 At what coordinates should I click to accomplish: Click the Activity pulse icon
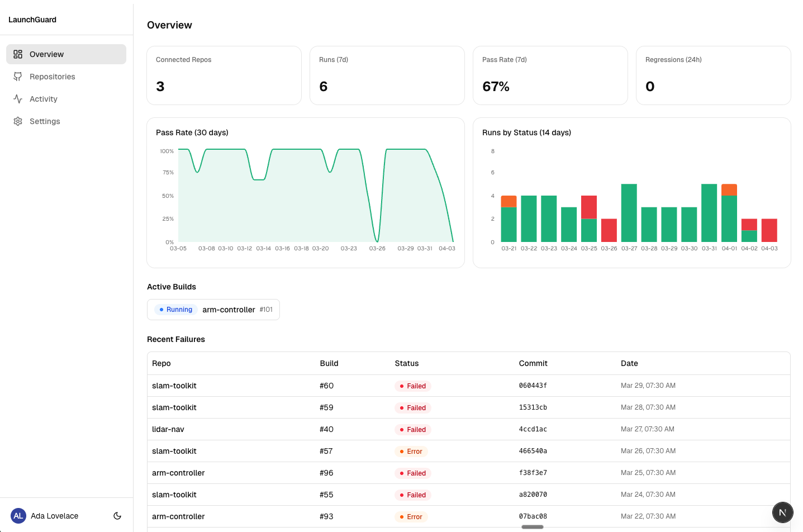coord(18,99)
